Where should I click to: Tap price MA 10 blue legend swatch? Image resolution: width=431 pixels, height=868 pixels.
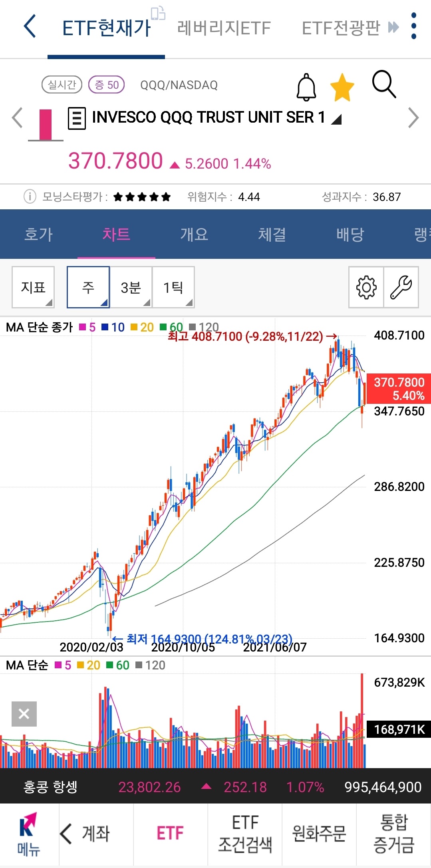105,328
